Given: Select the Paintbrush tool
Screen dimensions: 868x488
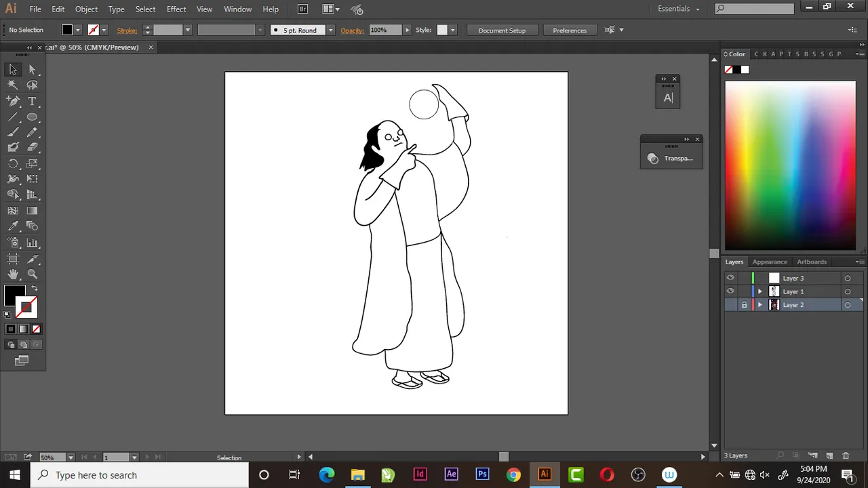Looking at the screenshot, I should click(13, 132).
